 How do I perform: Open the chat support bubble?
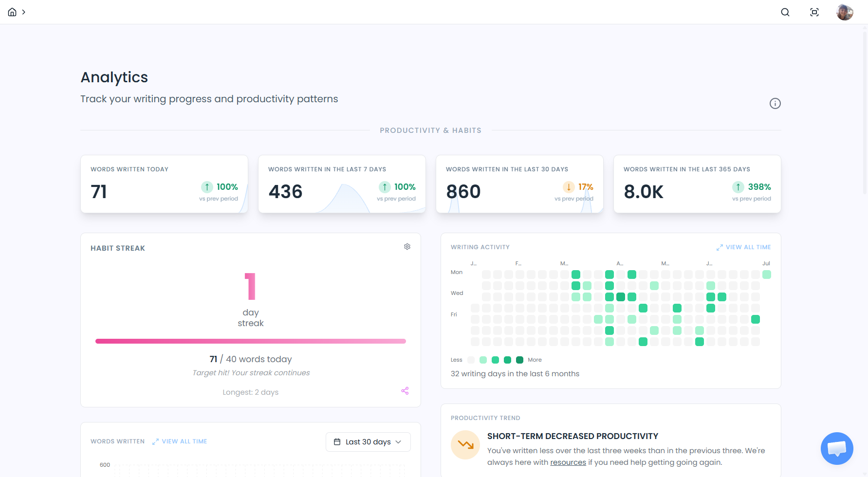(837, 448)
